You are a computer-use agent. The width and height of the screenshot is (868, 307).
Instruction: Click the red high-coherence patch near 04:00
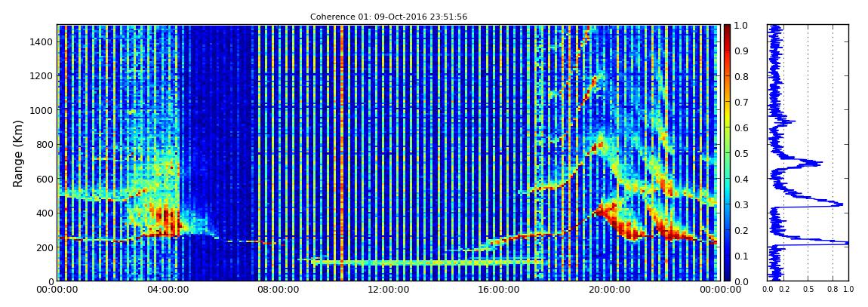166,220
